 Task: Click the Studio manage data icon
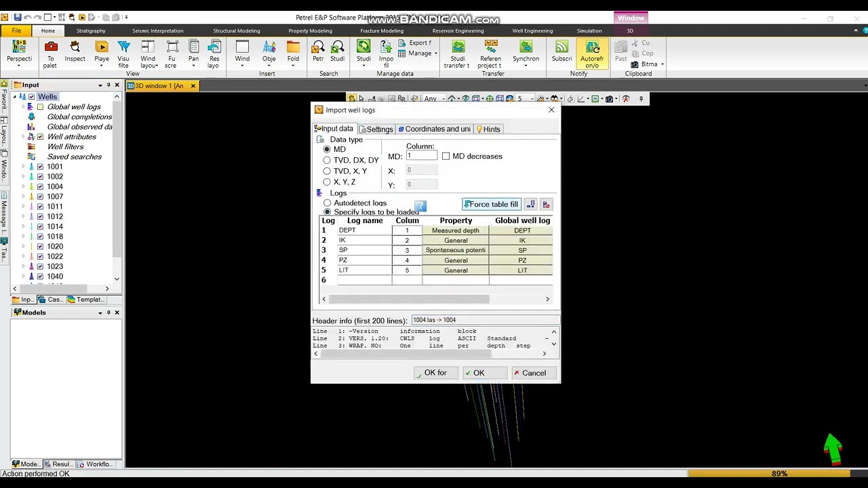pyautogui.click(x=363, y=54)
